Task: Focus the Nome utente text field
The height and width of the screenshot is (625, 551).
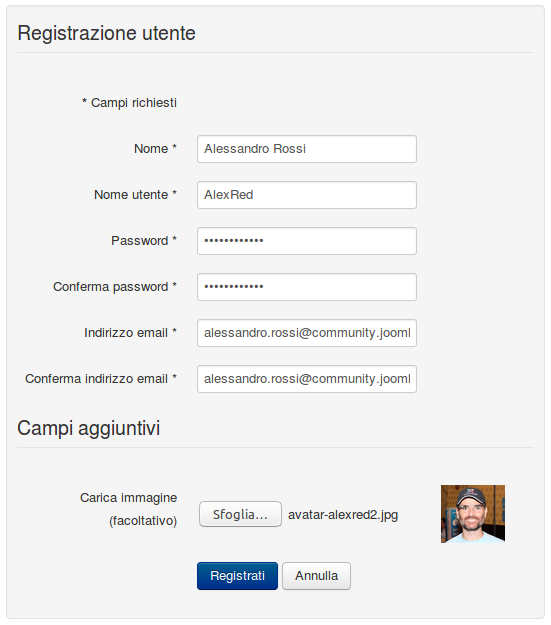Action: [307, 195]
